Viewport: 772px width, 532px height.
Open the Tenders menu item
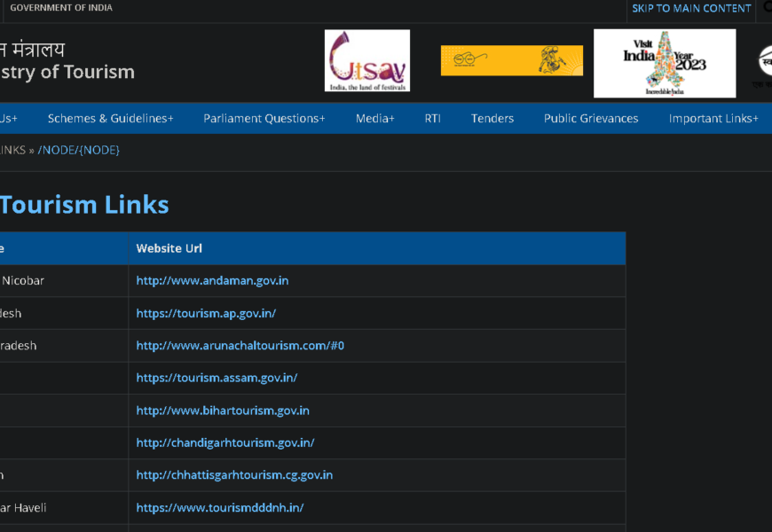[x=492, y=119]
